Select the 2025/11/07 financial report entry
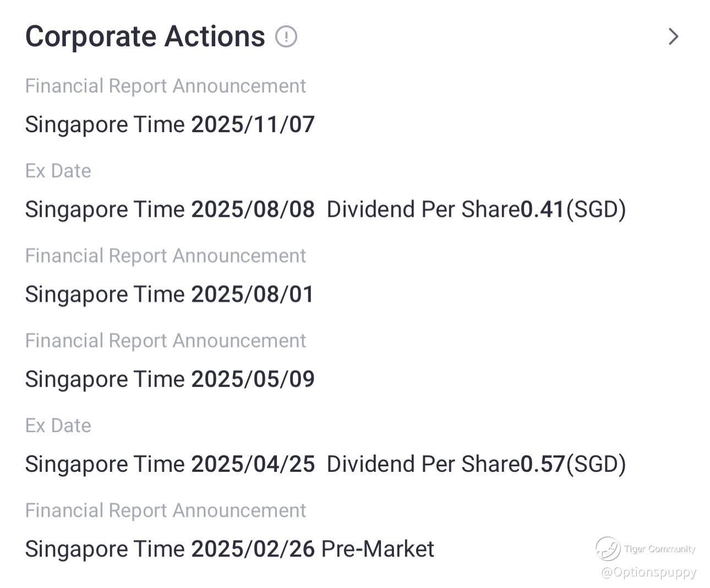The height and width of the screenshot is (588, 710). tap(170, 124)
